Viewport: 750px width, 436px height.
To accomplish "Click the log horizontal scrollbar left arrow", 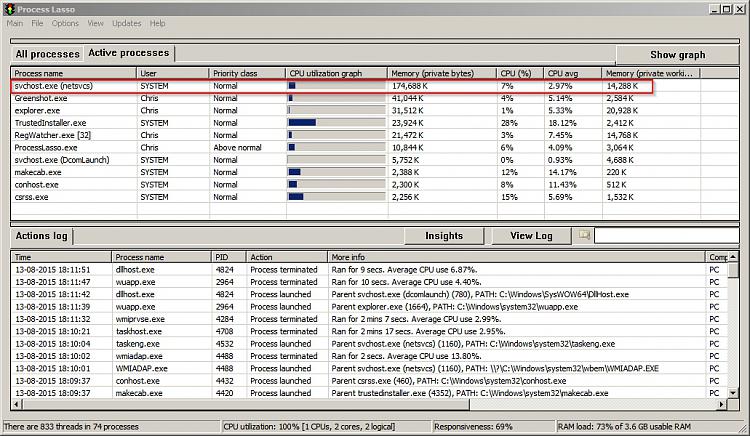I will tap(16, 404).
